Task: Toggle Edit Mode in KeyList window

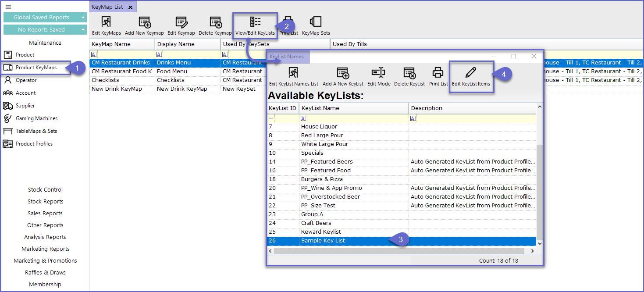Action: (379, 77)
